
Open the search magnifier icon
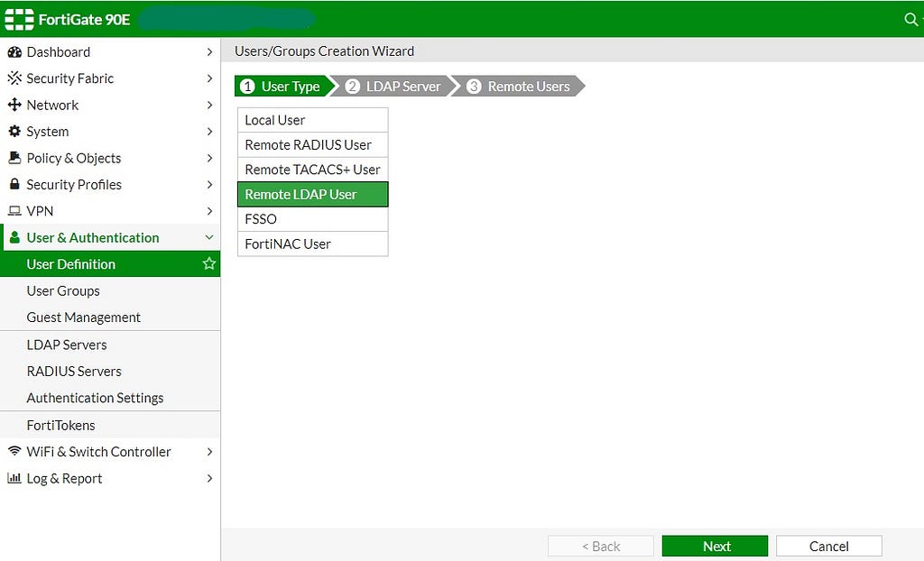(x=910, y=20)
